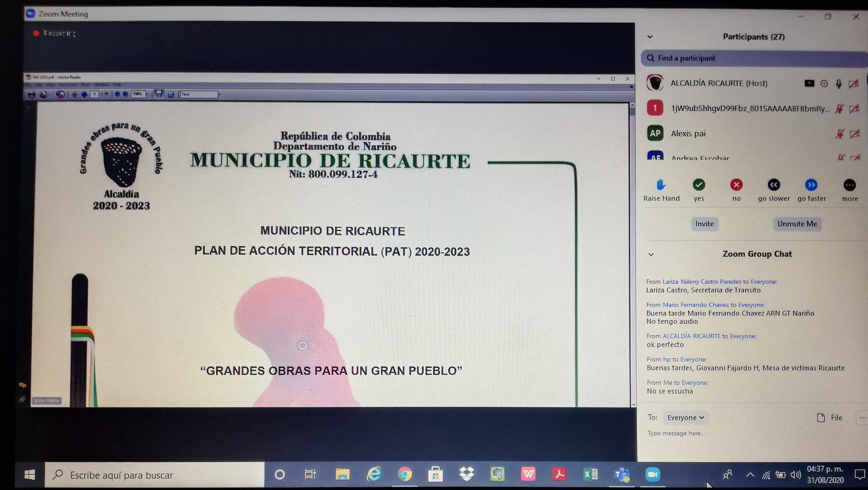
Task: Click the Raise Hand icon
Action: point(661,185)
